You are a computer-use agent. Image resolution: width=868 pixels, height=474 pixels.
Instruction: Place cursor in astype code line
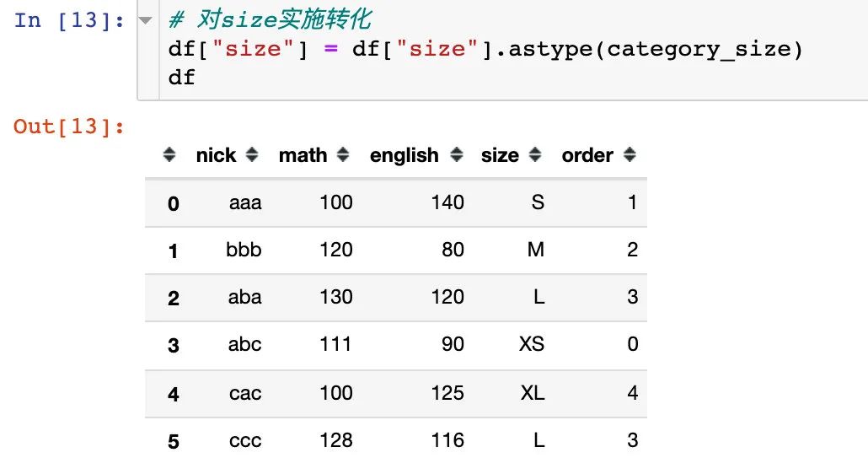[x=485, y=49]
